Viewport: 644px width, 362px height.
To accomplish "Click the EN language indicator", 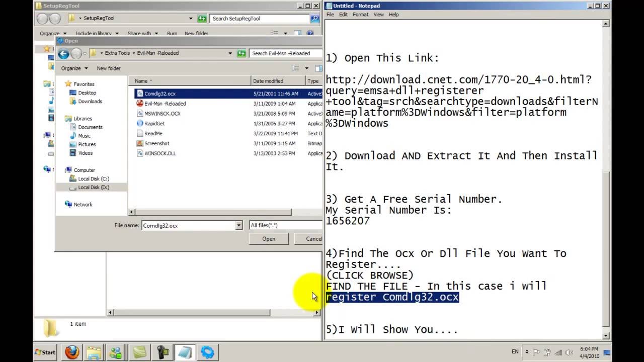I will tap(515, 351).
